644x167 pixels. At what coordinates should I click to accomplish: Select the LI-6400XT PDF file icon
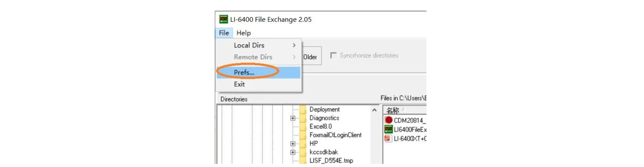pyautogui.click(x=388, y=138)
